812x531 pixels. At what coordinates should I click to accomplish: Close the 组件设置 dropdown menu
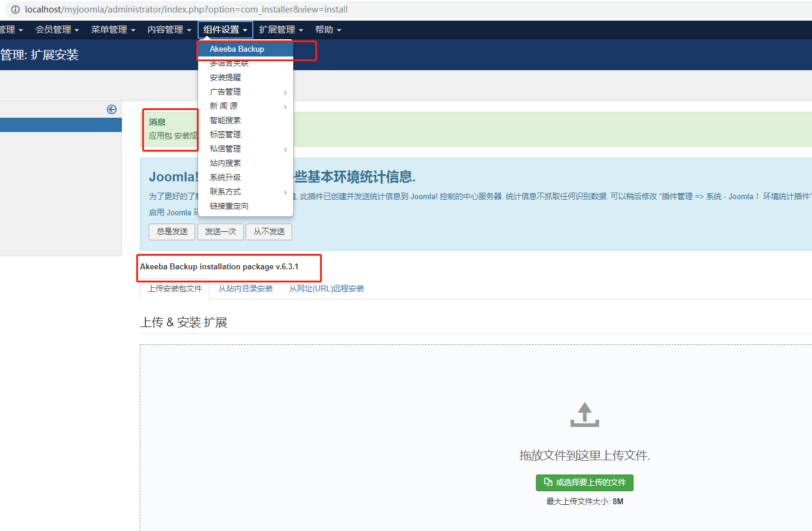(x=225, y=30)
